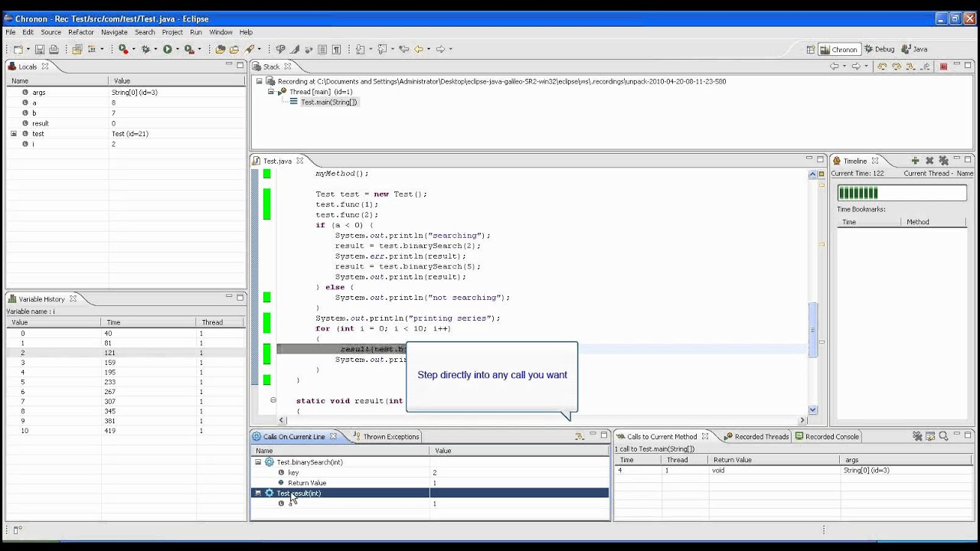The height and width of the screenshot is (551, 980).
Task: Close the Locals view tab
Action: pyautogui.click(x=44, y=67)
